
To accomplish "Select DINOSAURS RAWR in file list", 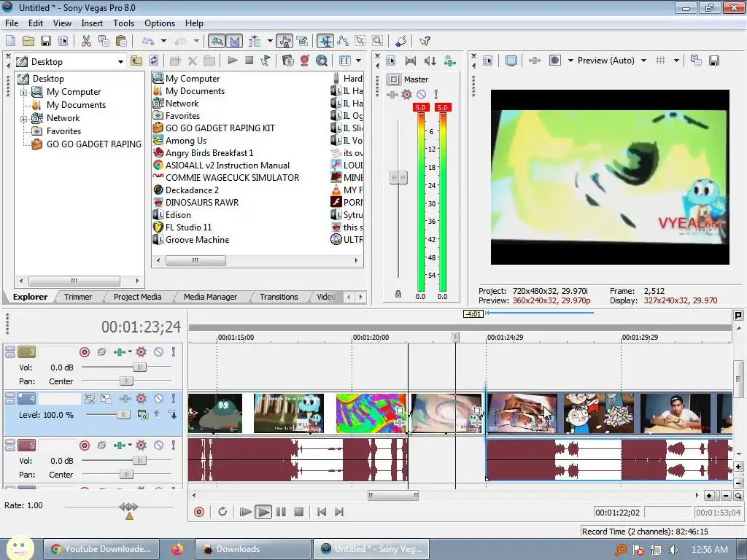I will [202, 203].
